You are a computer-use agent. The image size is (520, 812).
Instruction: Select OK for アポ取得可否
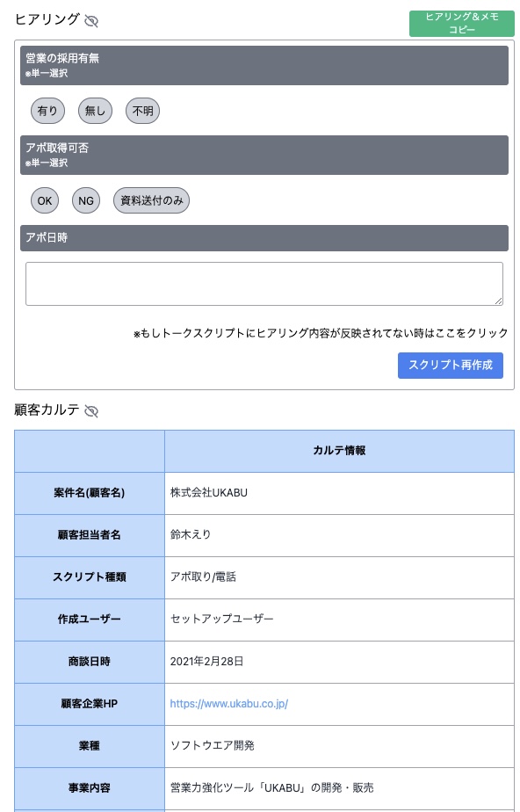point(45,200)
